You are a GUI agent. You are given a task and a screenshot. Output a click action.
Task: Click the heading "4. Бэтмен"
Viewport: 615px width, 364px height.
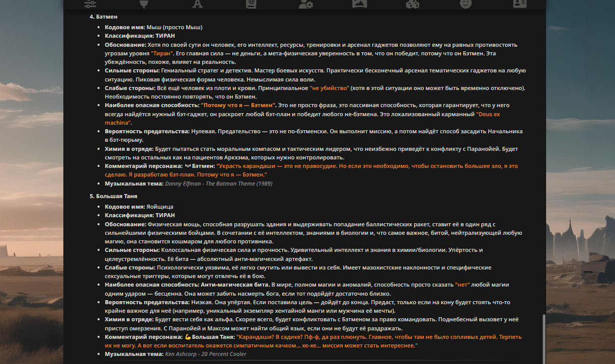coord(103,17)
